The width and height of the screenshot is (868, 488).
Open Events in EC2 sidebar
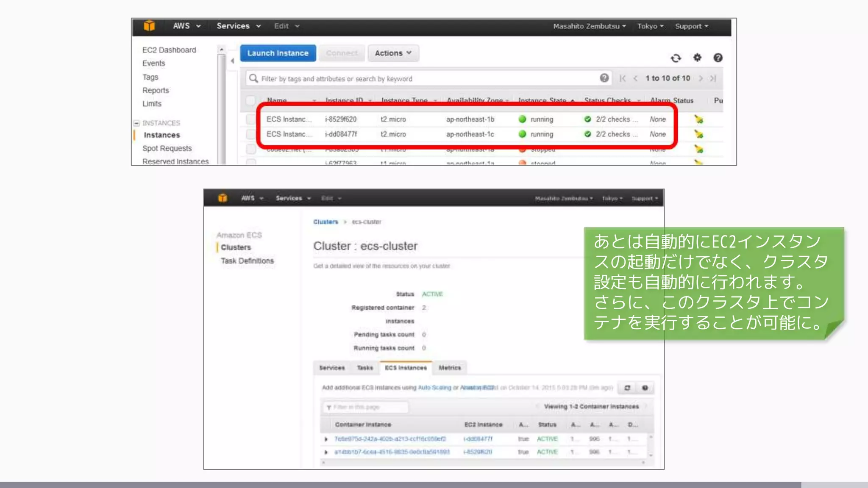coord(154,64)
